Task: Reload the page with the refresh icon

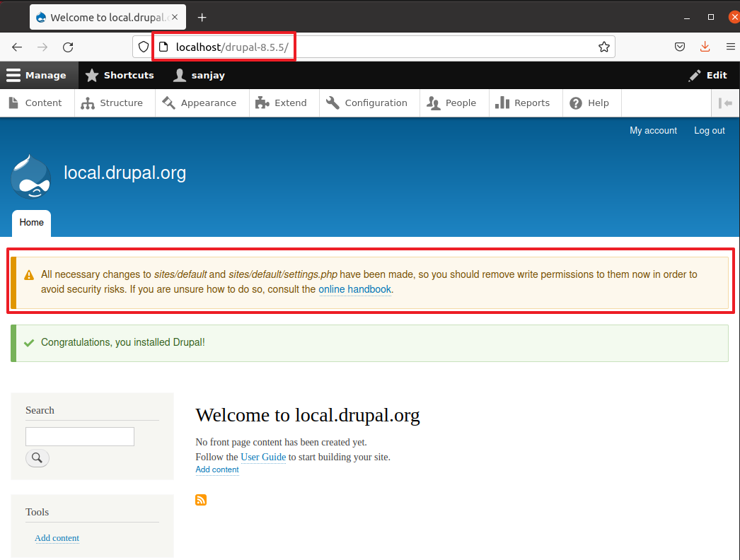Action: (x=68, y=47)
